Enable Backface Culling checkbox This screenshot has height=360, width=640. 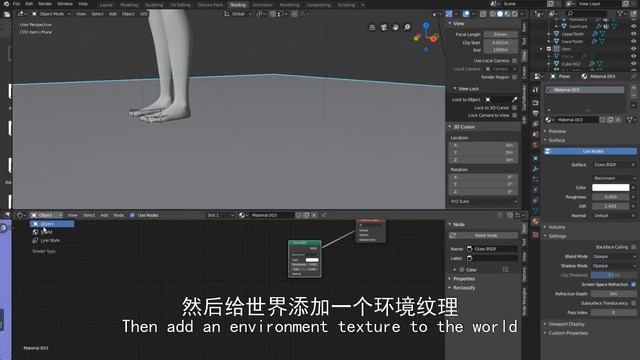pos(633,247)
